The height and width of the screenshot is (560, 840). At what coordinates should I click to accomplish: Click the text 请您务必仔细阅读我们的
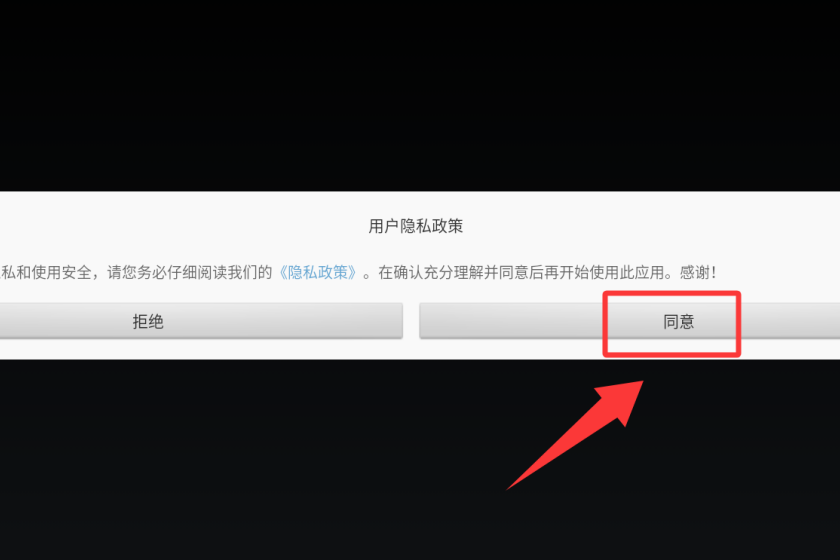(190, 272)
